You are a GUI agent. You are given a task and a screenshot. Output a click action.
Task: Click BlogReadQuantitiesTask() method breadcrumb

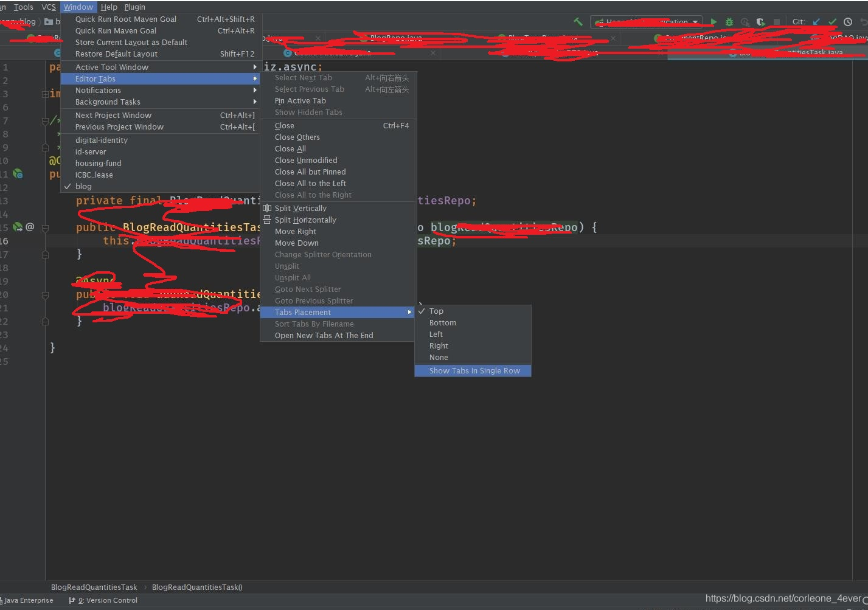(197, 587)
